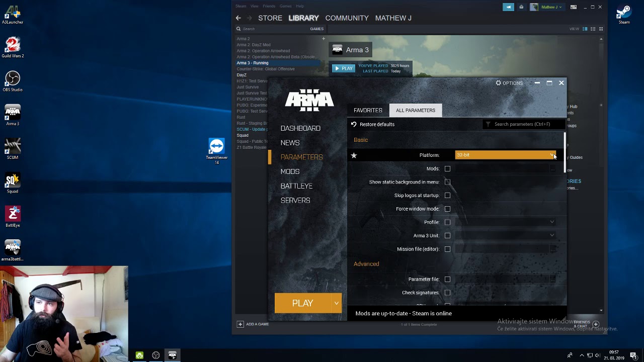
Task: Select the SCUM desktop icon
Action: pyautogui.click(x=13, y=148)
